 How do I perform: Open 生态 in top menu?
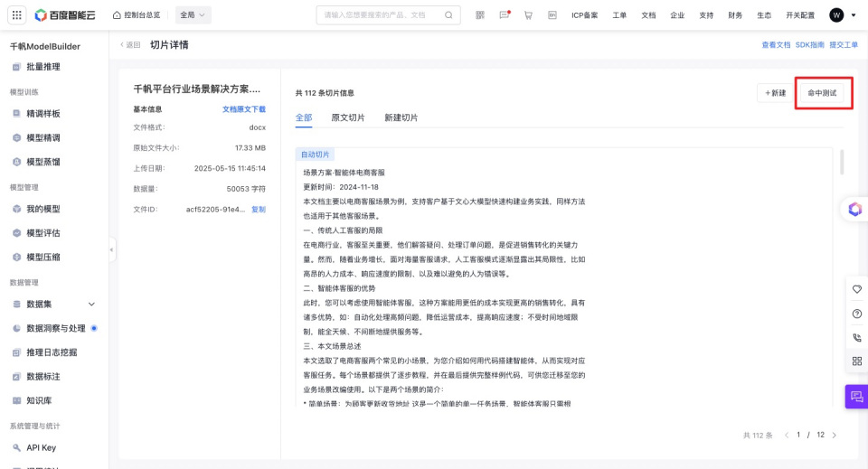(x=764, y=15)
